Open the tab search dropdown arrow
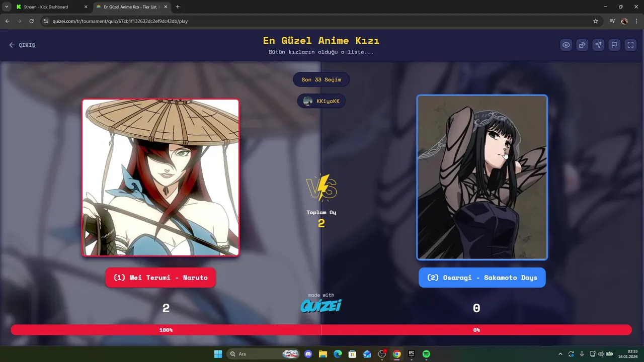 7,7
